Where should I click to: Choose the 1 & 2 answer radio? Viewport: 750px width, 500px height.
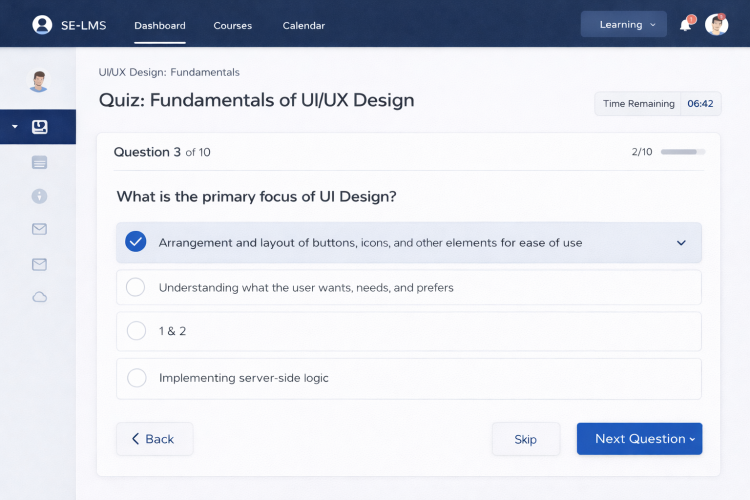(136, 331)
